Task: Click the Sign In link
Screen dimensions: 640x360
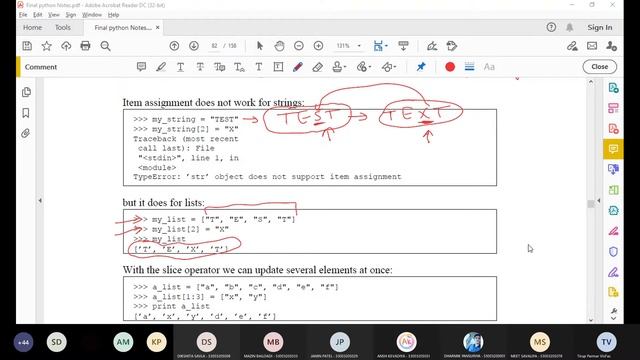Action: (600, 27)
